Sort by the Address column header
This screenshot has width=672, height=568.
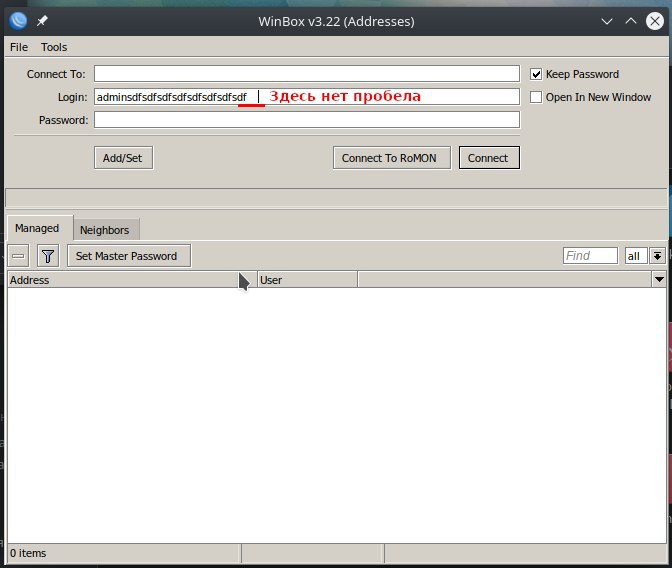click(x=132, y=280)
